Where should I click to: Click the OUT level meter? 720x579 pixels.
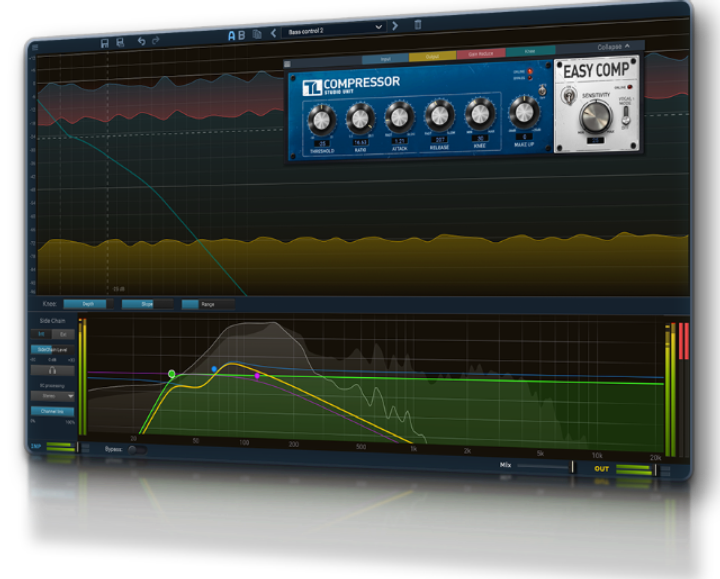click(x=635, y=470)
